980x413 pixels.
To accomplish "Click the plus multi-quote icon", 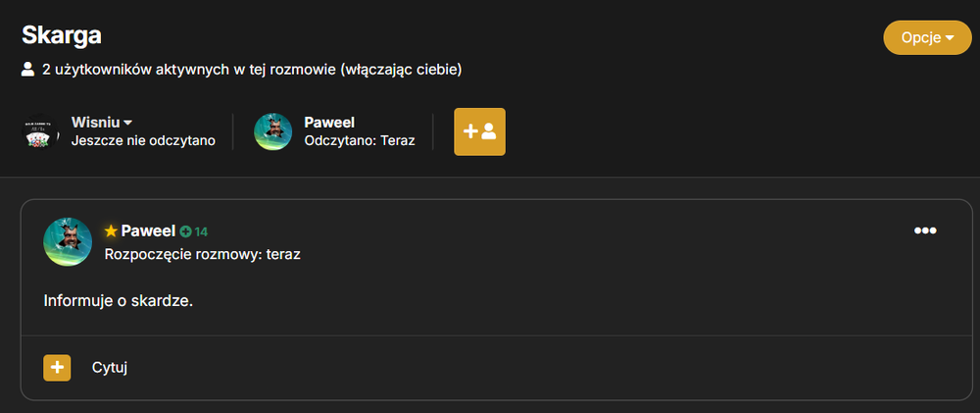I will [57, 367].
